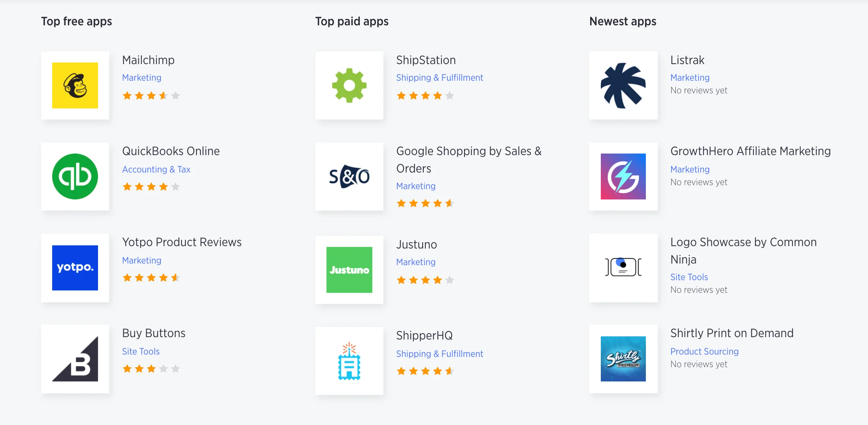The height and width of the screenshot is (425, 868).
Task: Select the Shirtly Premium thumbnail
Action: 623,359
